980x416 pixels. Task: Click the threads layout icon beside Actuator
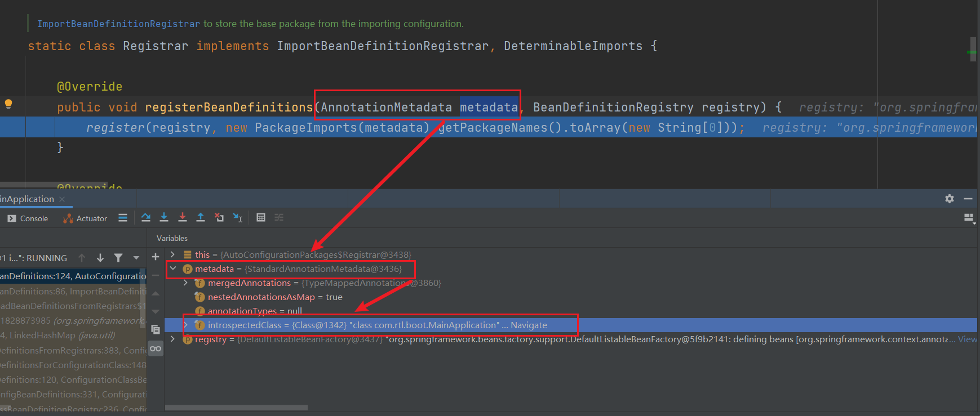pyautogui.click(x=123, y=218)
